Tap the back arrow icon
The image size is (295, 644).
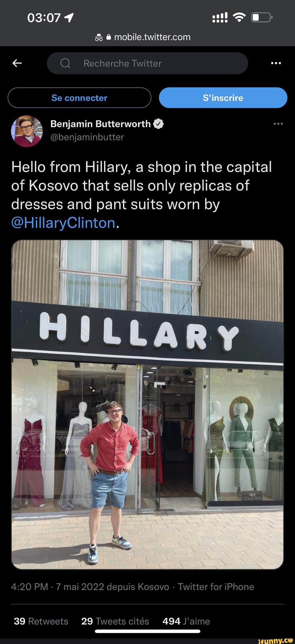[17, 63]
